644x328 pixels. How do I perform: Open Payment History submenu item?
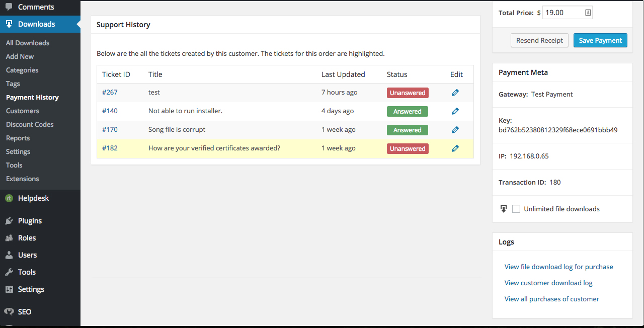point(32,98)
